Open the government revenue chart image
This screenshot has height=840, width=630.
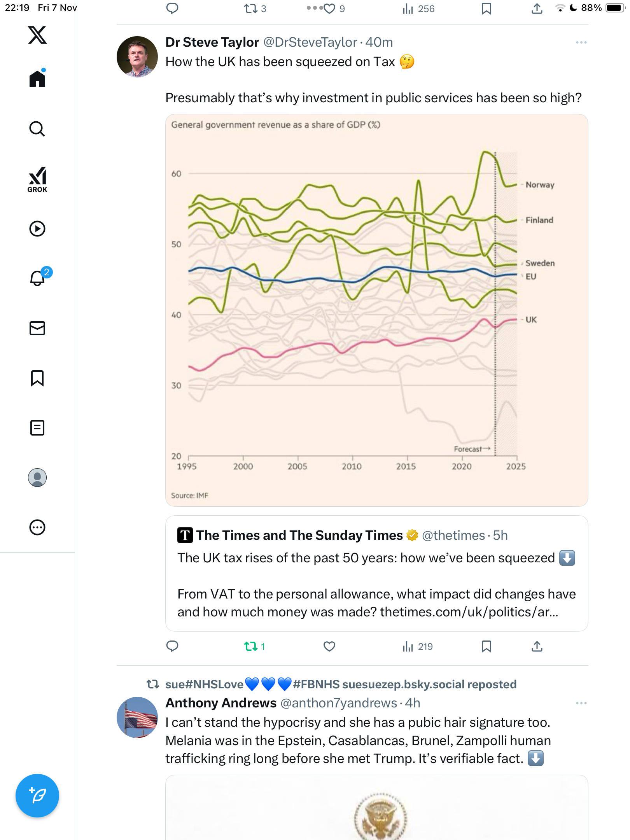376,310
